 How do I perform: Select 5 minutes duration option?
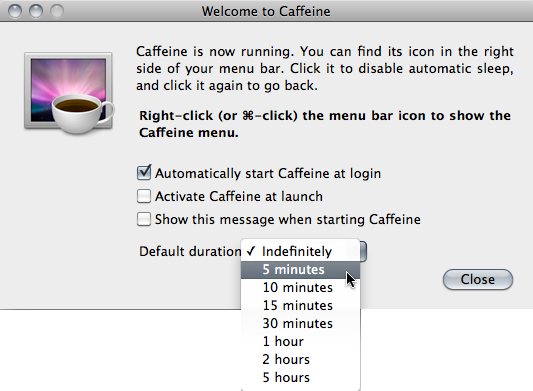click(x=300, y=270)
